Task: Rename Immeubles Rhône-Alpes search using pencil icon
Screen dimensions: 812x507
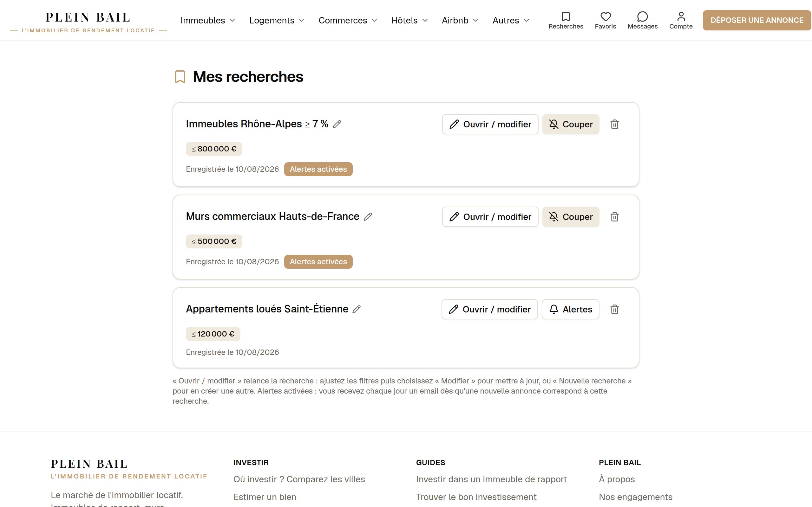Action: (337, 125)
